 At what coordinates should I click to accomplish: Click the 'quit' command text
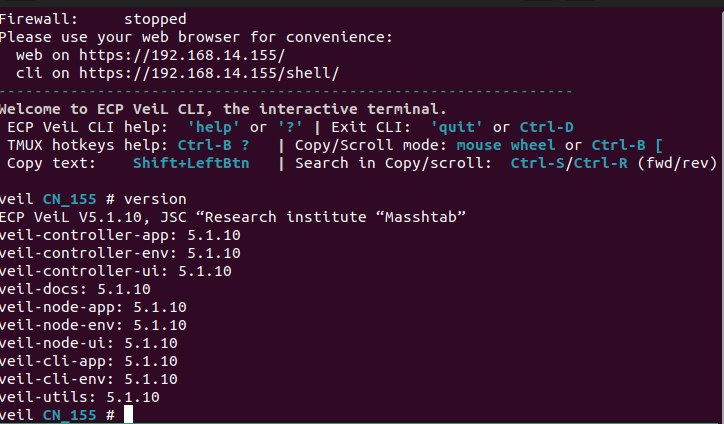[456, 127]
